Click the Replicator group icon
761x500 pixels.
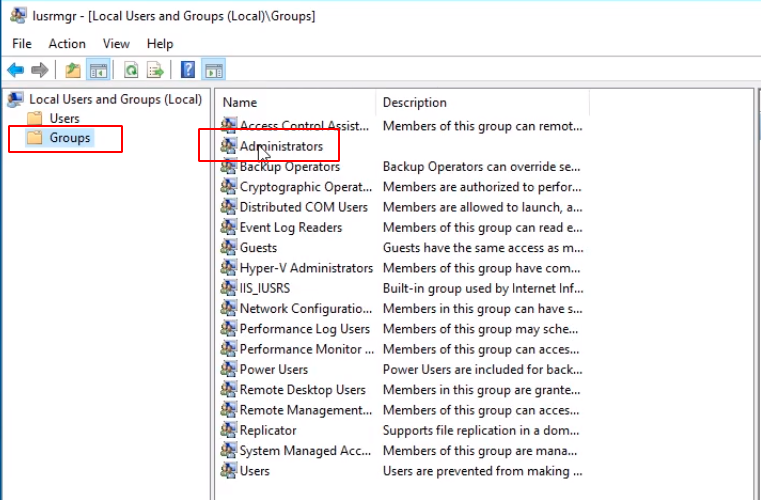click(229, 431)
